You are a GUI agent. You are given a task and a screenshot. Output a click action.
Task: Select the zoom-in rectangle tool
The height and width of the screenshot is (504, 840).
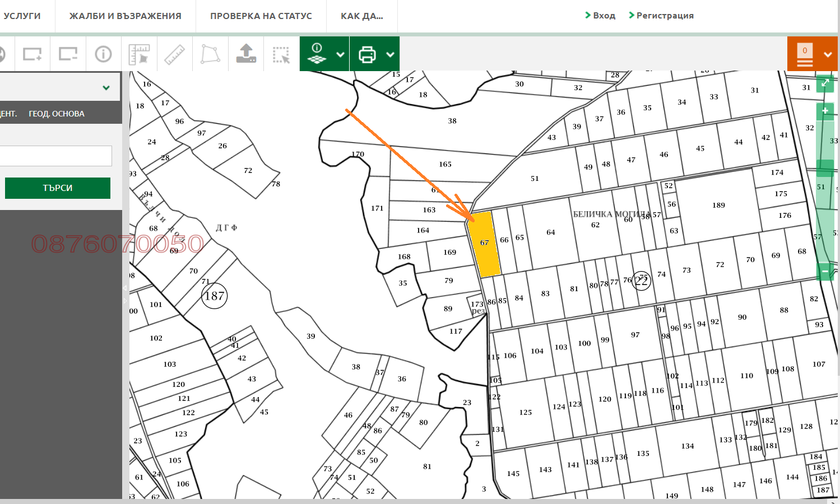point(33,54)
